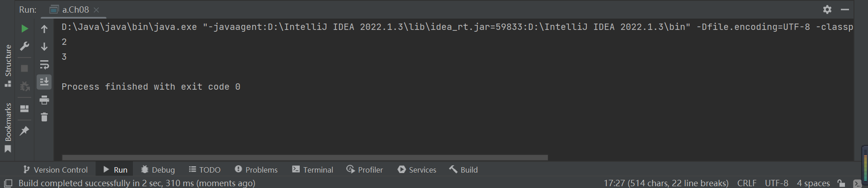868x188 pixels.
Task: Open the CRLF line separator dropdown
Action: [x=746, y=183]
